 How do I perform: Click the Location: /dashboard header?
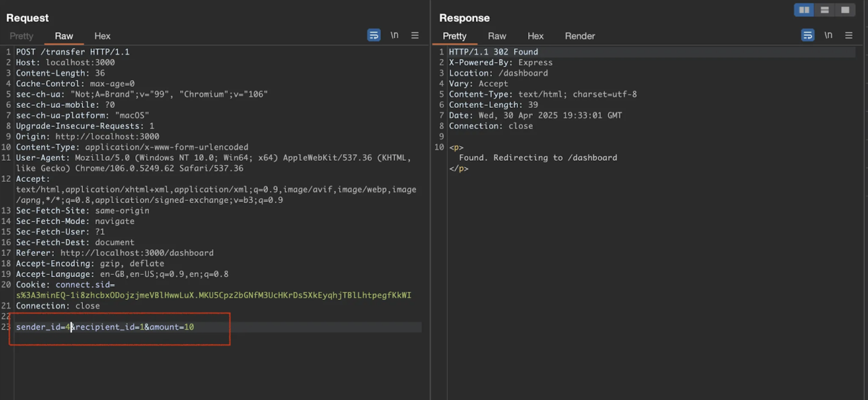click(x=498, y=73)
